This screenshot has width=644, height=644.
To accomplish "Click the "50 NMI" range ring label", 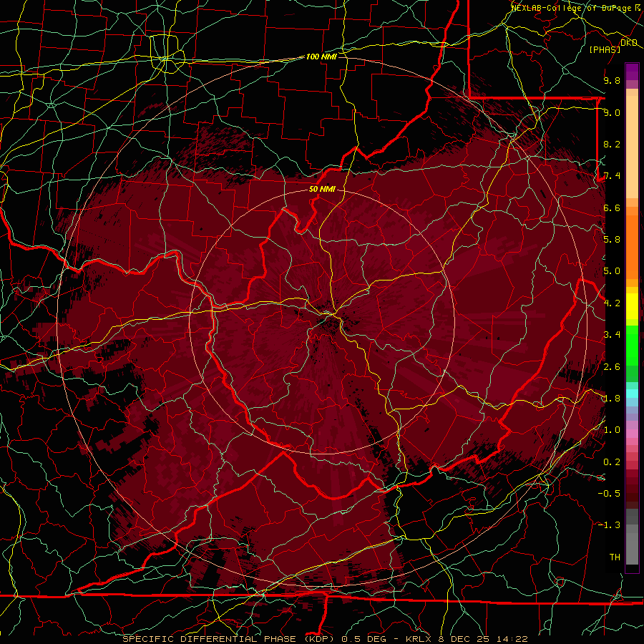I will 322,189.
